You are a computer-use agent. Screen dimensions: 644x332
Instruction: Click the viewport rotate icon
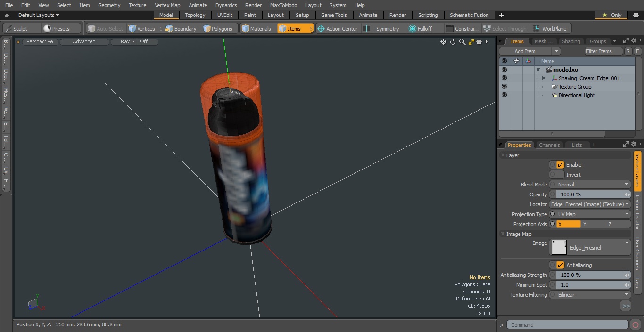(453, 42)
